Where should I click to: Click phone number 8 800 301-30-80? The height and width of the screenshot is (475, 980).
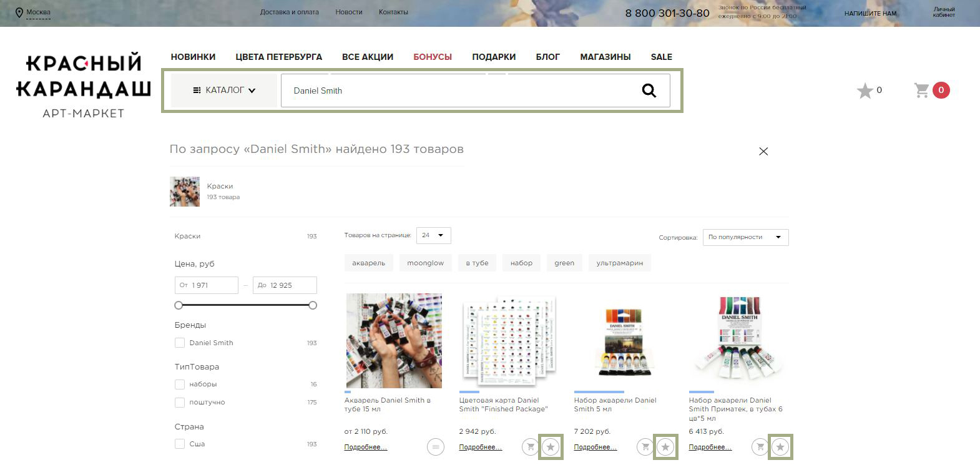click(667, 13)
